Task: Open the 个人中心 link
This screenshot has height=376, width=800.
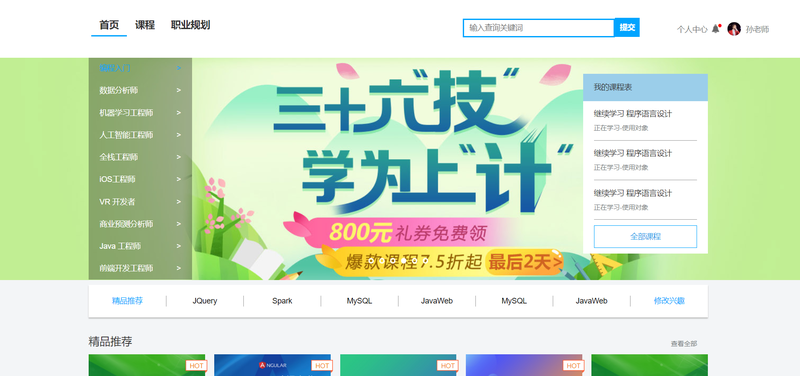Action: click(692, 30)
